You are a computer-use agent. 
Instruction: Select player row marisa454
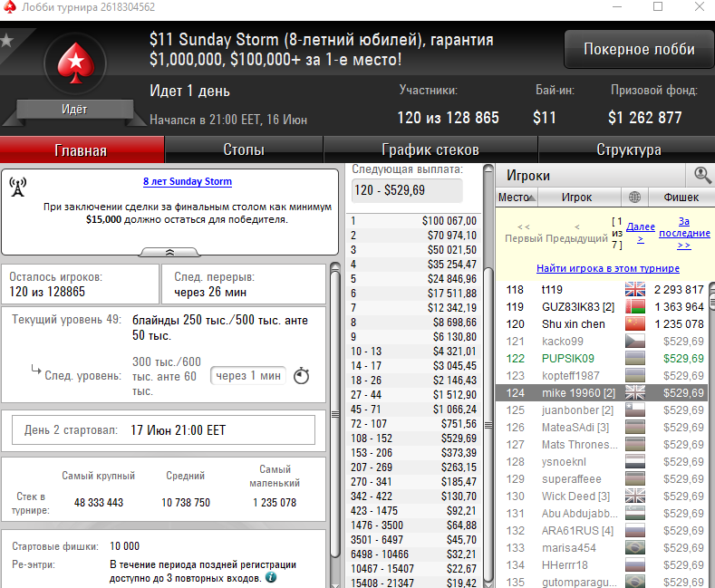point(601,548)
